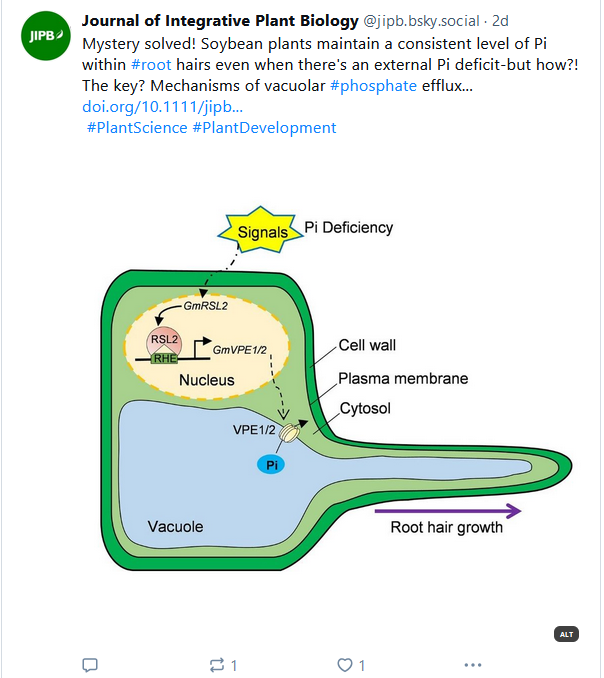Open the doi.org/10.1111/jipb link
The width and height of the screenshot is (604, 678).
pyautogui.click(x=162, y=106)
